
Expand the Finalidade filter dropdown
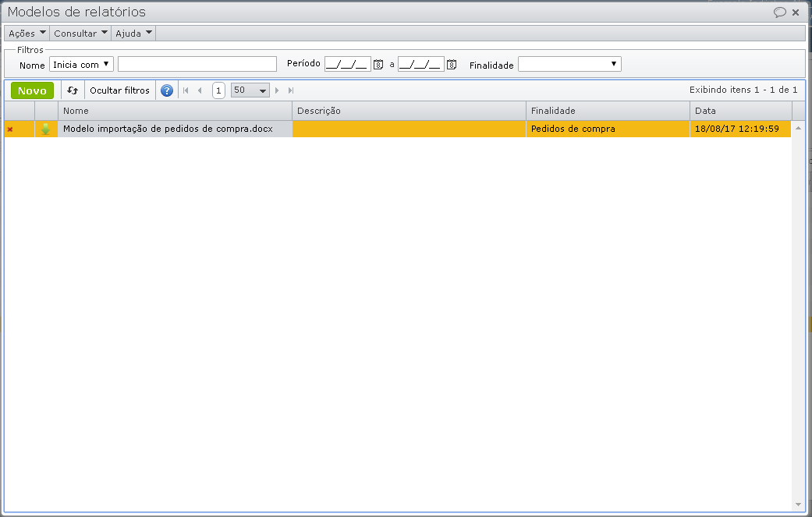click(569, 64)
